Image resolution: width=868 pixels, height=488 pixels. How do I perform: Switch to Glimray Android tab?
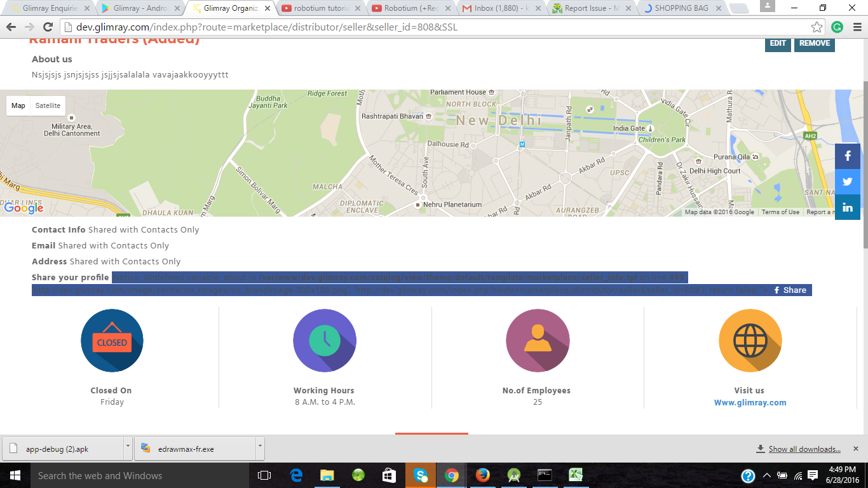click(x=139, y=9)
